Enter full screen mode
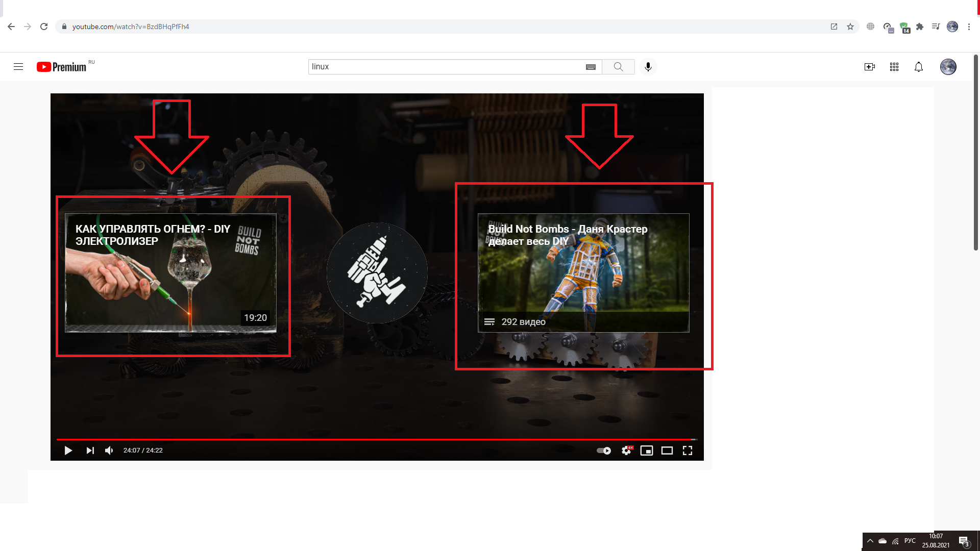This screenshot has width=980, height=551. 688,450
